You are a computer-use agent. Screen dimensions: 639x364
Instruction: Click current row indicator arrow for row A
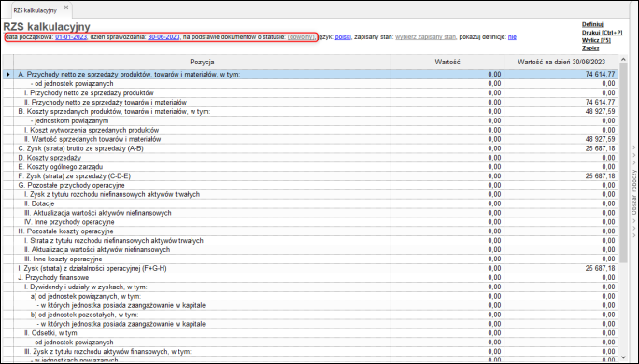pyautogui.click(x=7, y=74)
